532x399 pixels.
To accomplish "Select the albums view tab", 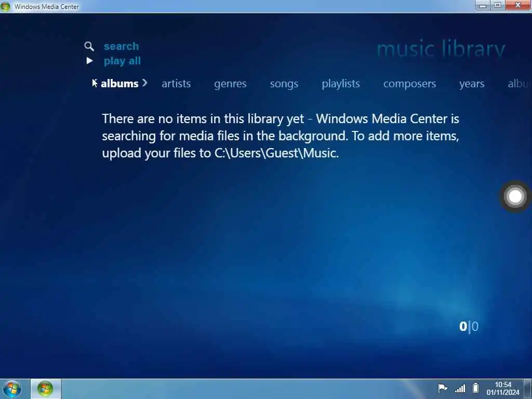I will click(x=119, y=84).
